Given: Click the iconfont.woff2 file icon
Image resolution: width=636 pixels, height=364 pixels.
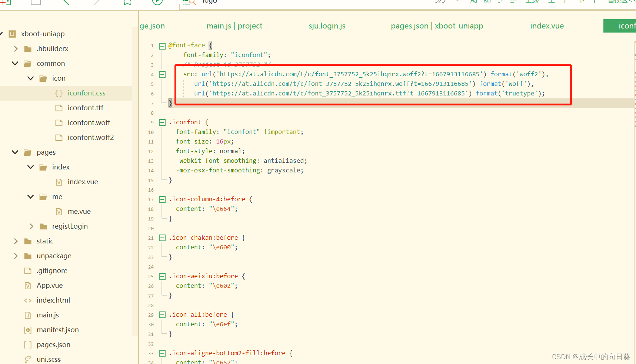Looking at the screenshot, I should click(x=59, y=138).
